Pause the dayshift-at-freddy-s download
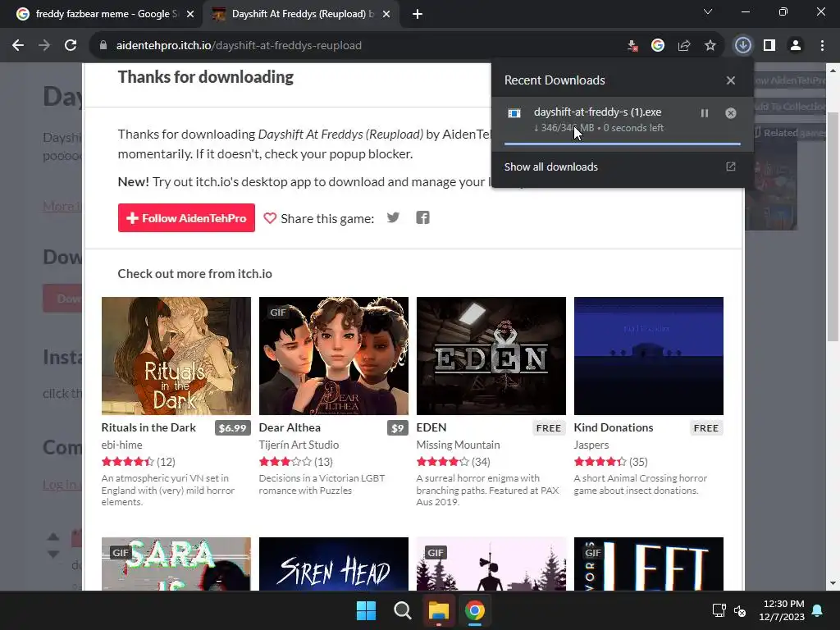 [x=705, y=113]
